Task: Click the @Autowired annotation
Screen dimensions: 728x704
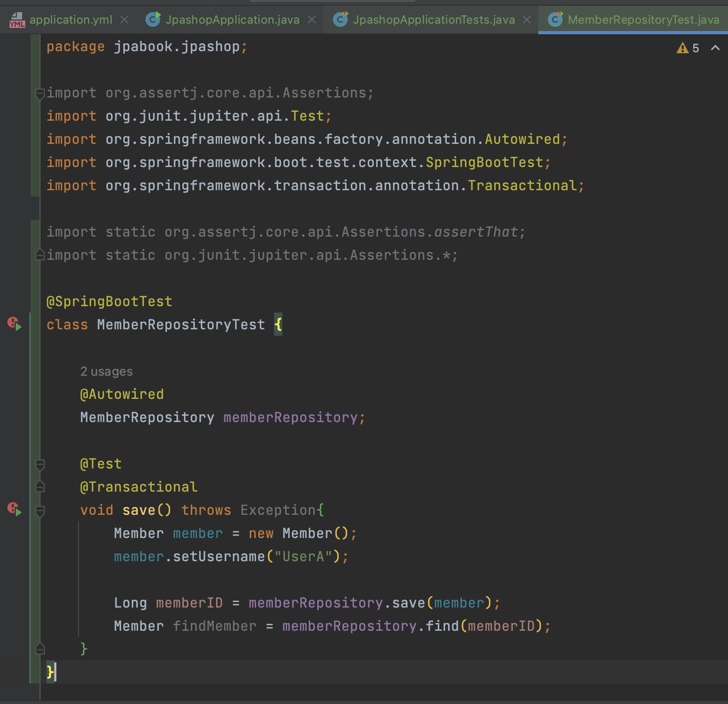Action: 122,394
